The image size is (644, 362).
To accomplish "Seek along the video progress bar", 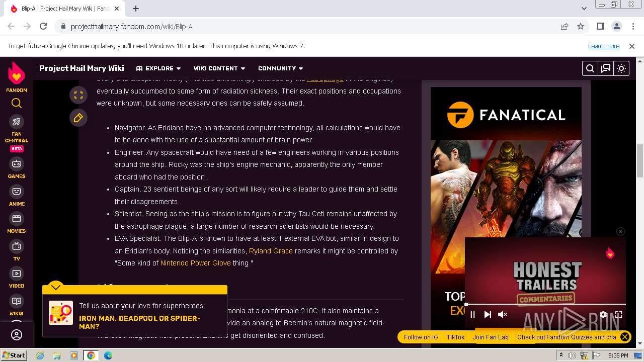I will tap(545, 304).
